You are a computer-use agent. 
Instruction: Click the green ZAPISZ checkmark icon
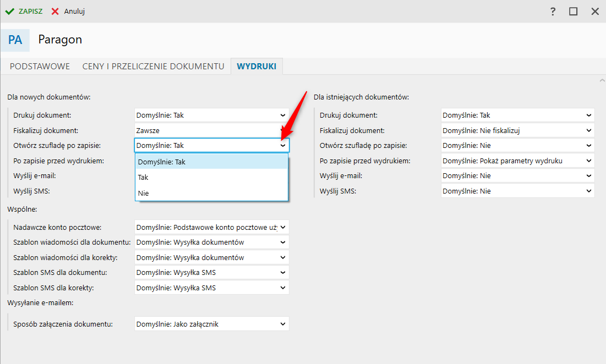(x=10, y=11)
